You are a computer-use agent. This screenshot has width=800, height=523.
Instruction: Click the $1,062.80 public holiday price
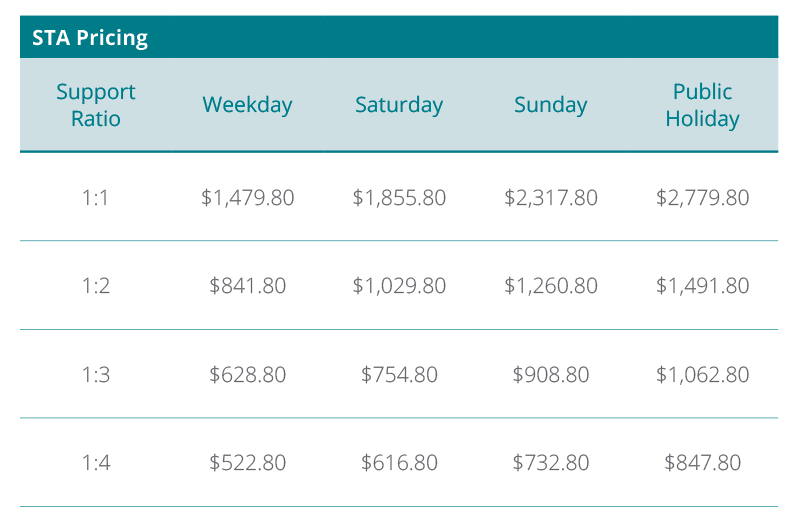(702, 375)
